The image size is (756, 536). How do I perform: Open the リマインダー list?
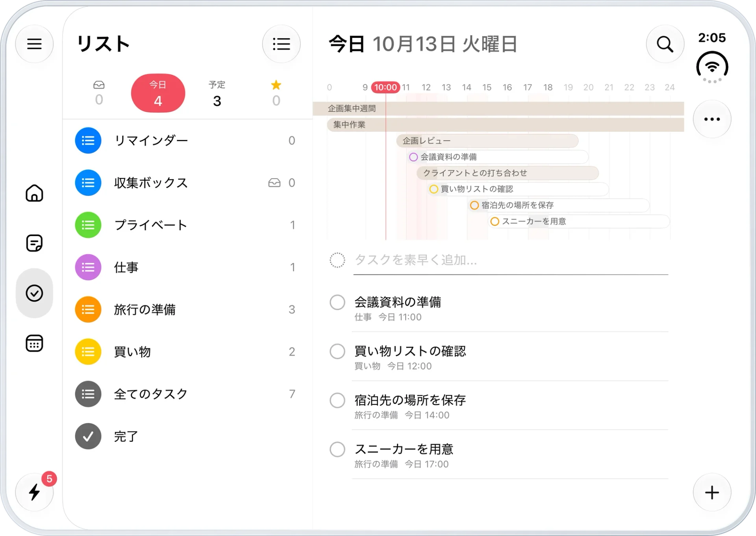tap(187, 140)
